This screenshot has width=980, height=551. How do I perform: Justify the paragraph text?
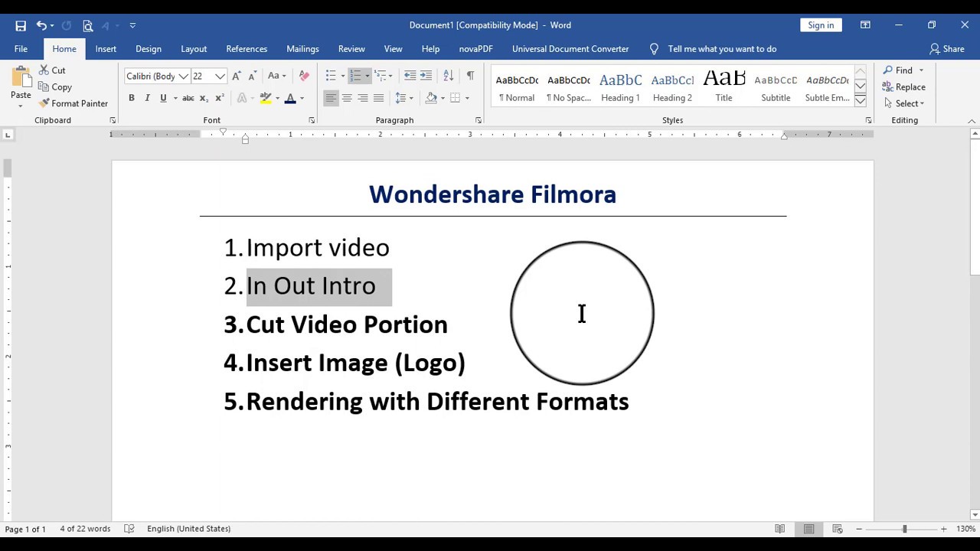coord(378,98)
